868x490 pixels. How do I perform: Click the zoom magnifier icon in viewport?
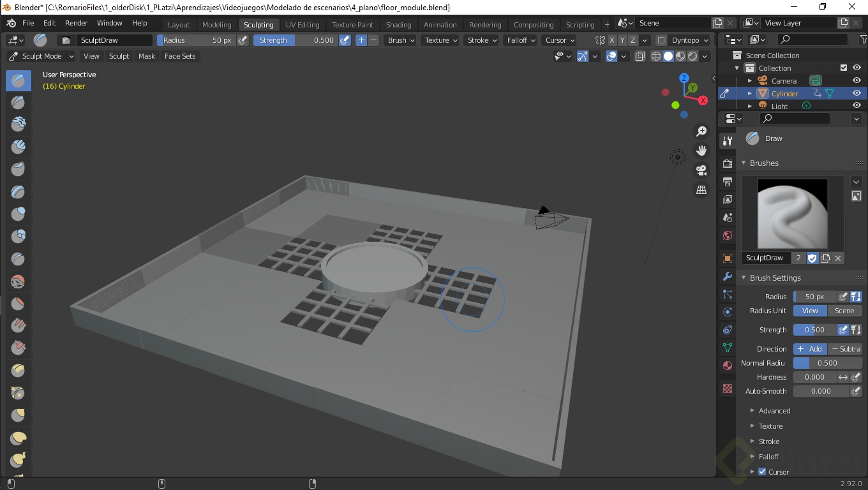(701, 131)
